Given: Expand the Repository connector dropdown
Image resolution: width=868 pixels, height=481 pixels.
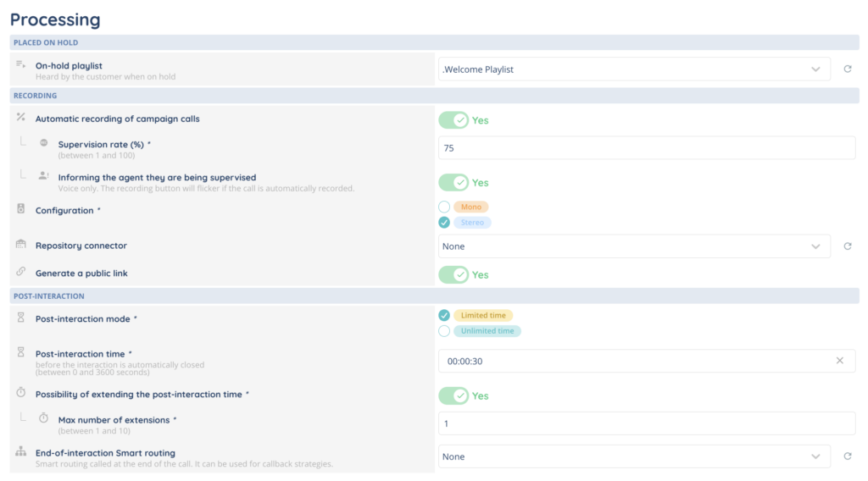Looking at the screenshot, I should pyautogui.click(x=633, y=246).
